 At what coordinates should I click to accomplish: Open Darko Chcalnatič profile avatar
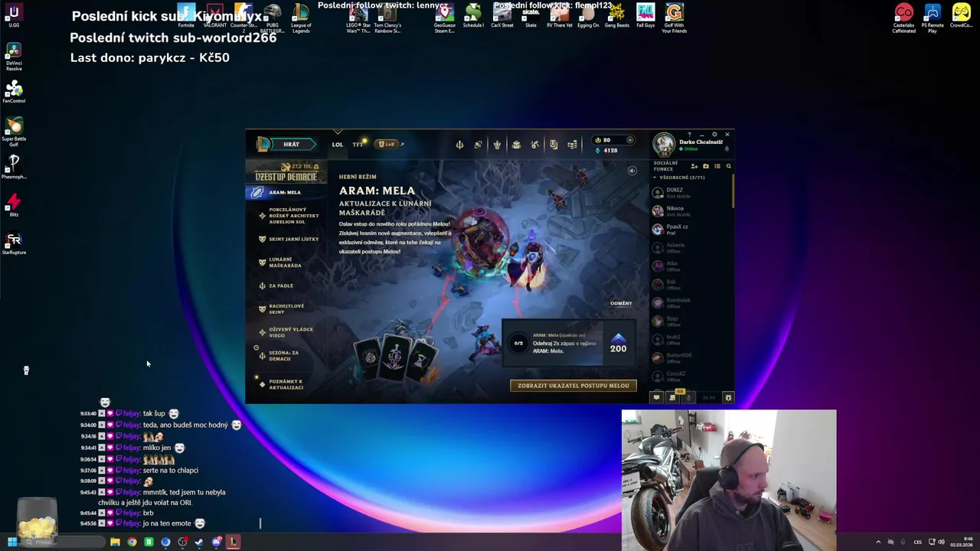(664, 144)
